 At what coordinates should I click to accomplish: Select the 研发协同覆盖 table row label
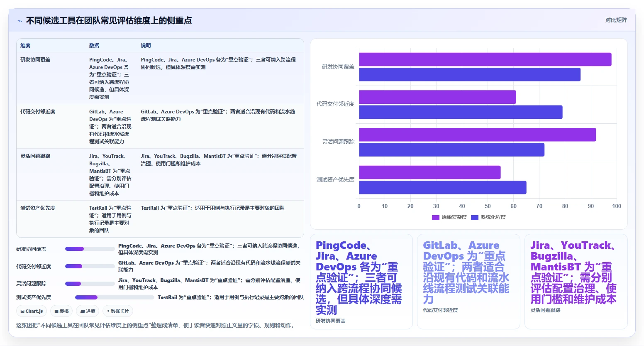(35, 60)
